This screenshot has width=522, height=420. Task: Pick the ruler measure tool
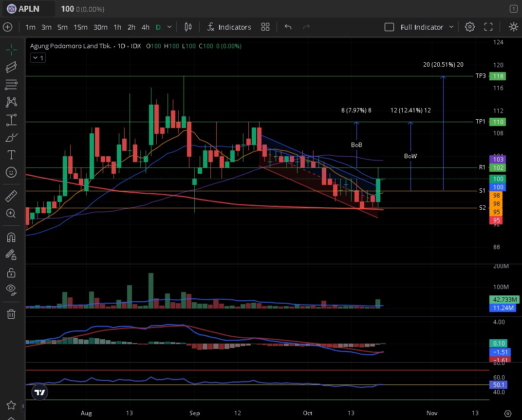tap(11, 196)
